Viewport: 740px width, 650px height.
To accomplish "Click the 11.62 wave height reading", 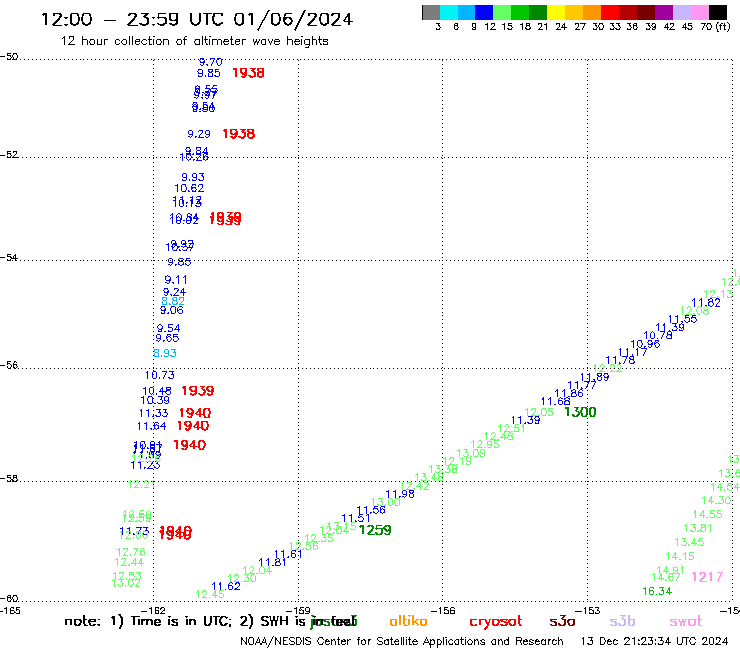I will point(226,586).
